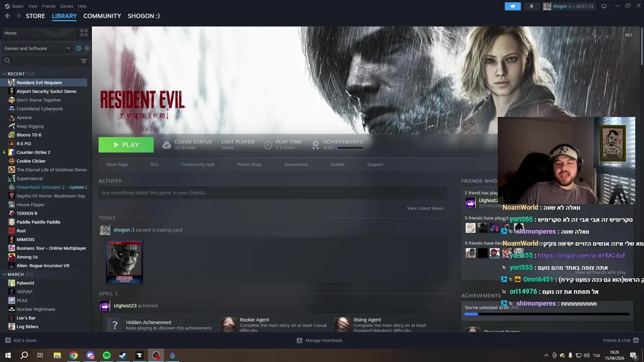Collapse the RECENT games section
Screen dimensions: 644x362
(x=5, y=74)
